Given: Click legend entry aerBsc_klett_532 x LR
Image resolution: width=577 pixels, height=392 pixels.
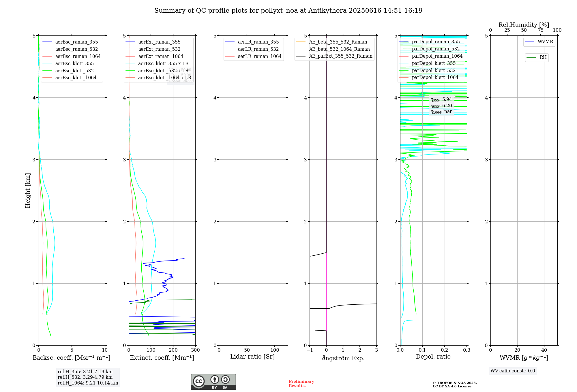Looking at the screenshot, I should [157, 71].
